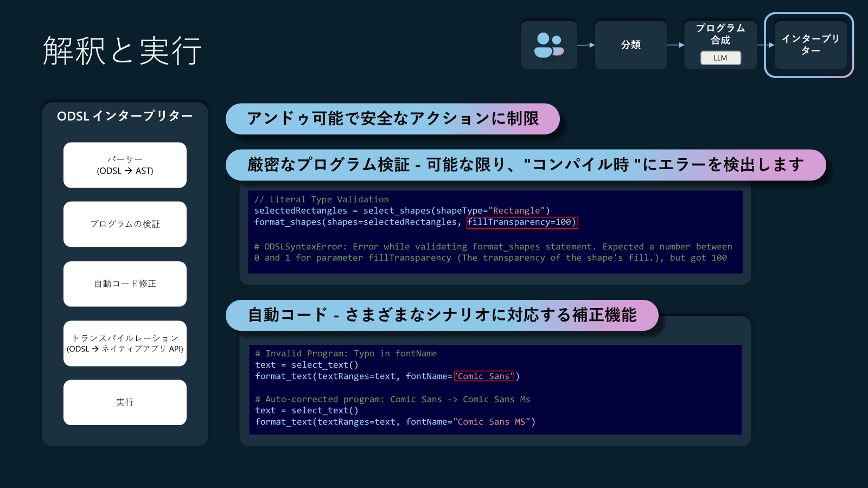
Task: Select the 実行 card
Action: 125,402
